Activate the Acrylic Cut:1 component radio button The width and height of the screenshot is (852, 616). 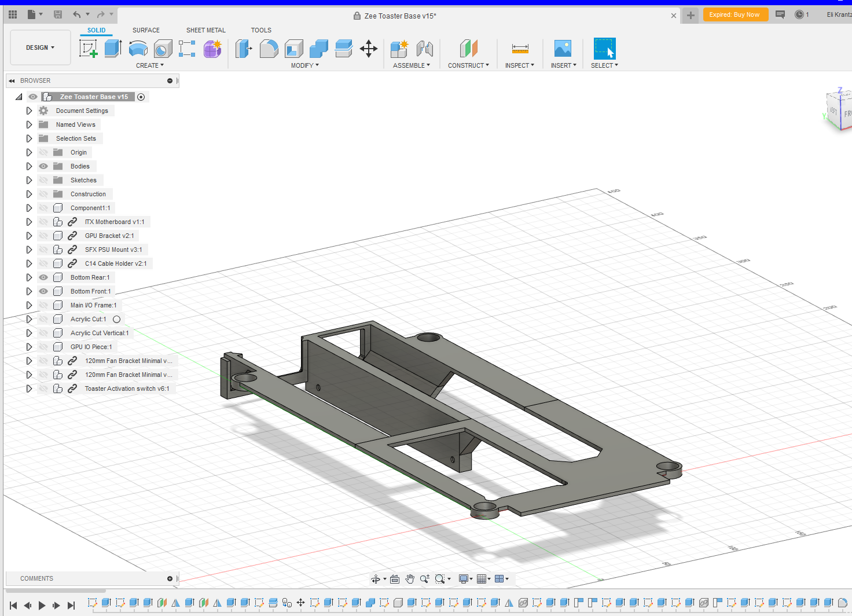116,319
